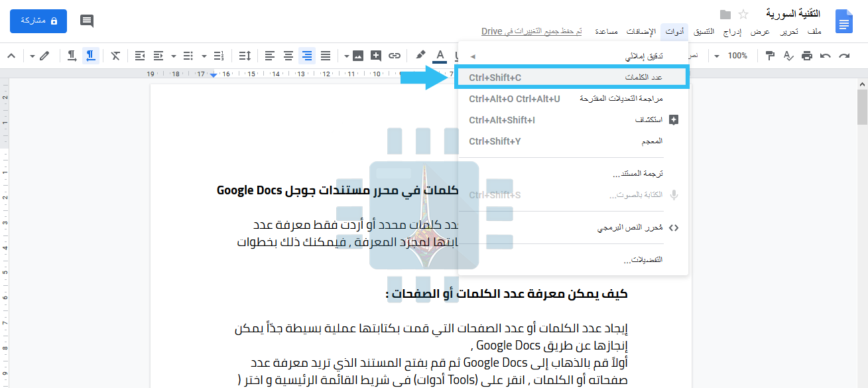Select التفضيلات (Preferences) menu item
The width and height of the screenshot is (868, 388).
574,260
